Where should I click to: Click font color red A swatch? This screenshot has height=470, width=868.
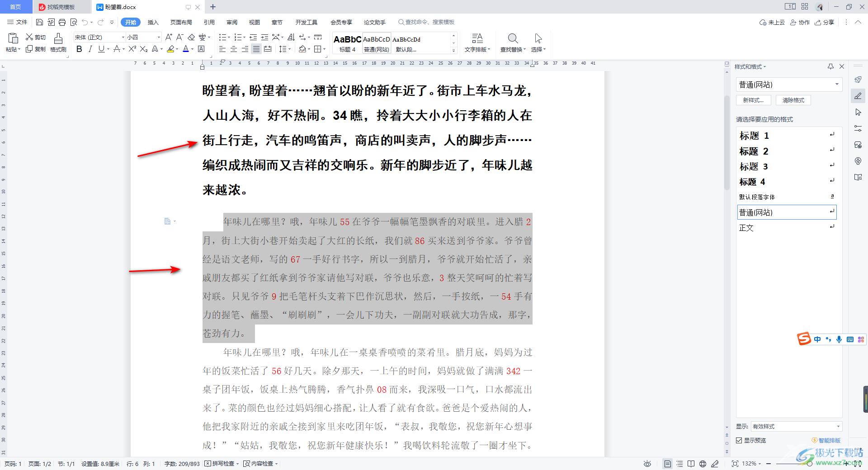186,49
